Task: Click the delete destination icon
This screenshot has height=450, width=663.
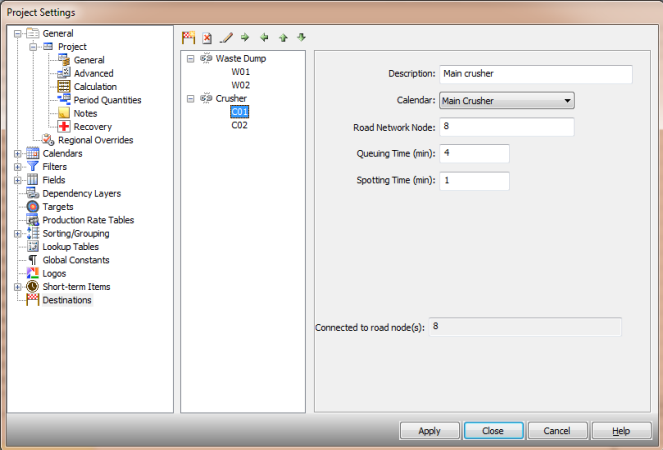Action: [x=207, y=38]
